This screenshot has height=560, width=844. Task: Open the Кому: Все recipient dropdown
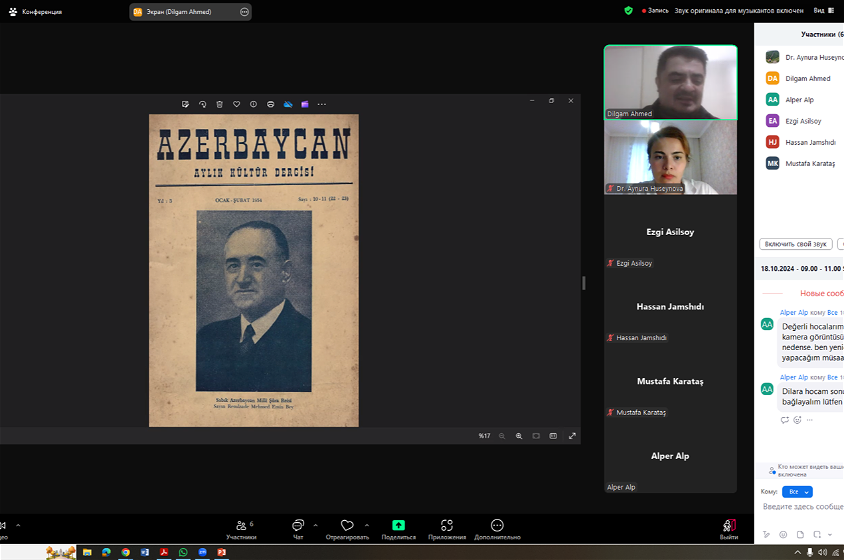(797, 492)
